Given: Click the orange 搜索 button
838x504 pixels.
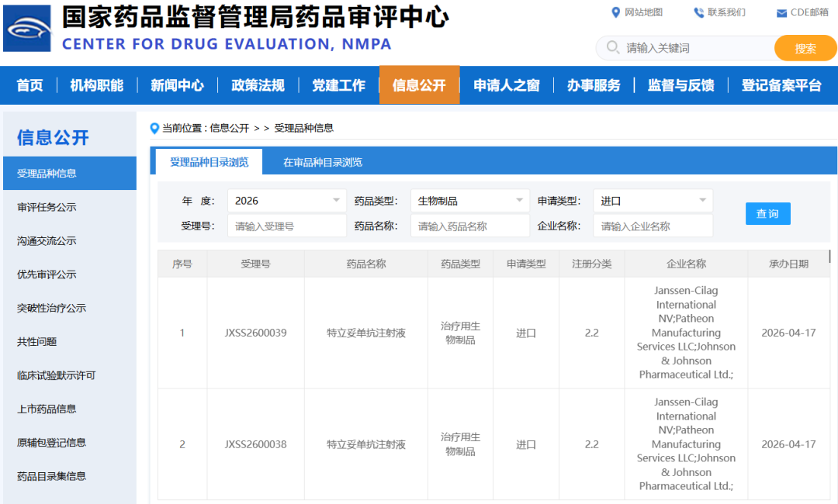Looking at the screenshot, I should tap(805, 48).
